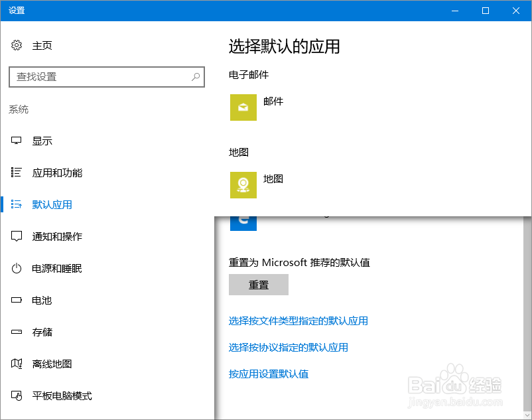Select the 离线地图 offline maps icon
Image resolution: width=532 pixels, height=420 pixels.
click(x=16, y=364)
